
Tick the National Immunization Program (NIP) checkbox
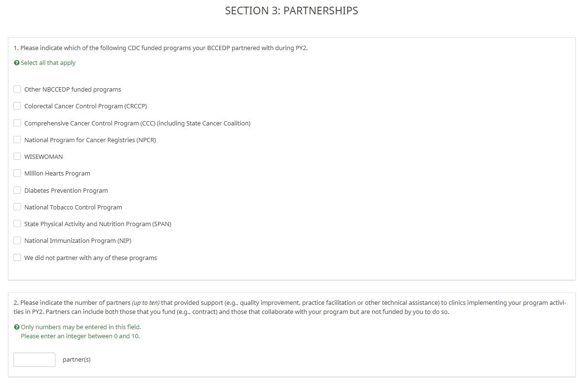coord(17,240)
